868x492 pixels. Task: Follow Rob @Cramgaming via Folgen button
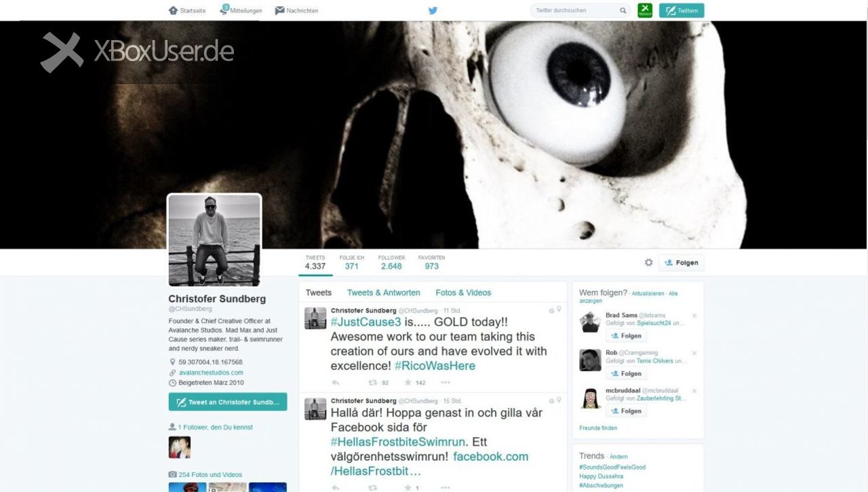626,373
